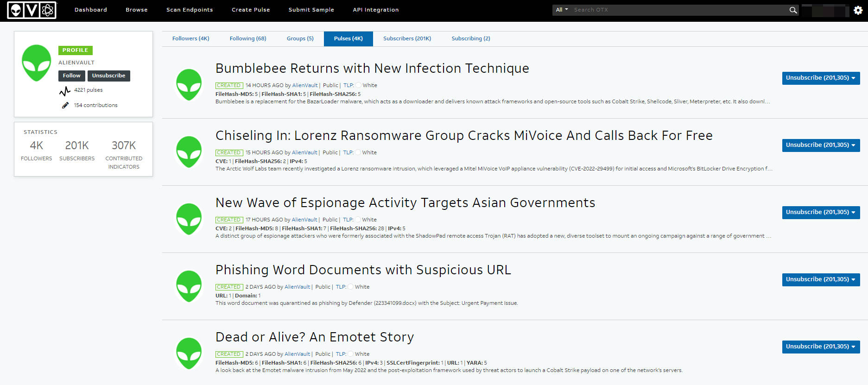
Task: Open API Integration page
Action: 376,10
